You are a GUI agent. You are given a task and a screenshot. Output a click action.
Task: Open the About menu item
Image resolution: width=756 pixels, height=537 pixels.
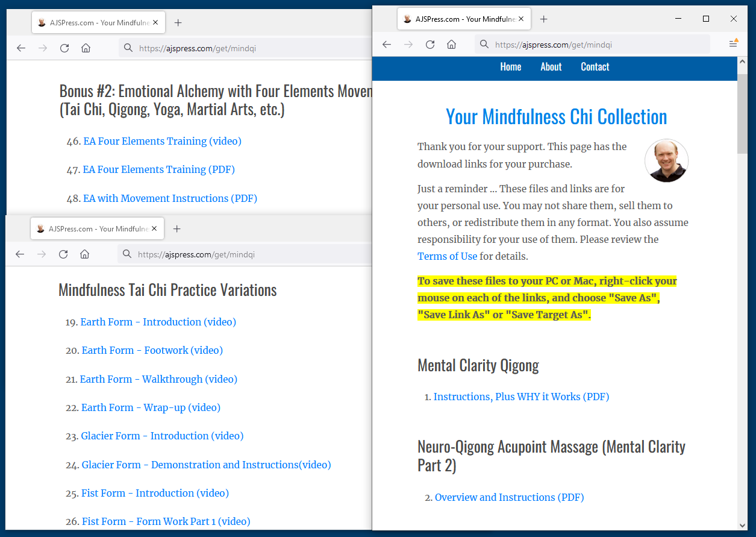[x=551, y=67]
